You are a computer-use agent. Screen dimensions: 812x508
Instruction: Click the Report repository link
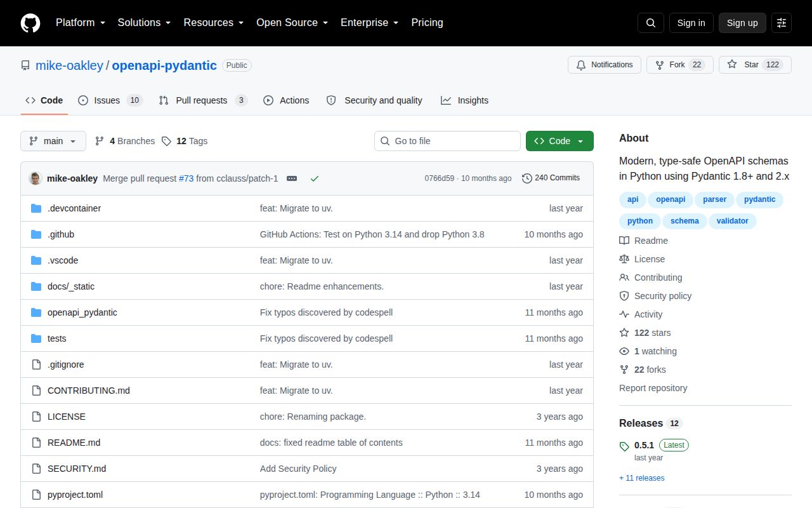(653, 388)
